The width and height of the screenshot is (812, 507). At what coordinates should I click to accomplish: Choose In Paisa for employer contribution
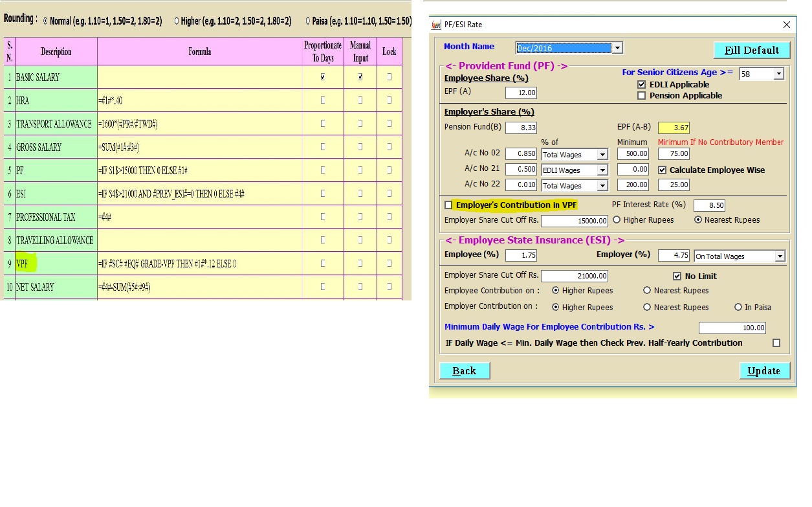pos(738,308)
